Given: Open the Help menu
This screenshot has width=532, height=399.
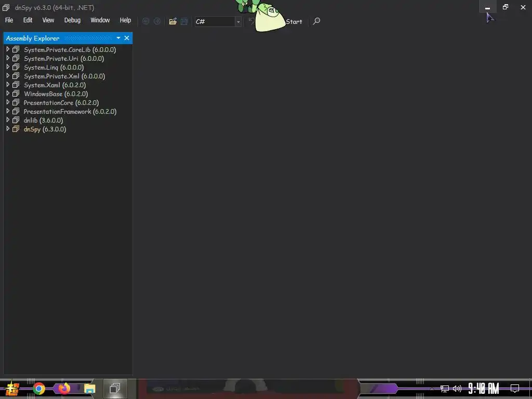Looking at the screenshot, I should [126, 20].
